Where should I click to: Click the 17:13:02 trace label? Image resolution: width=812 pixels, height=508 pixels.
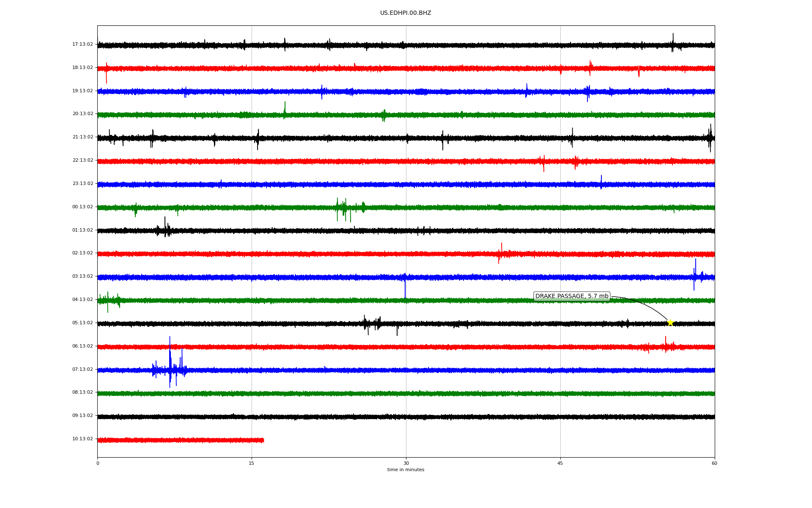pyautogui.click(x=82, y=44)
